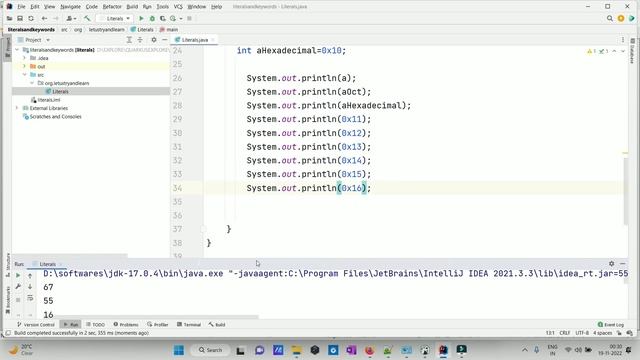Open the Build menu
640x360 pixels.
tap(132, 7)
